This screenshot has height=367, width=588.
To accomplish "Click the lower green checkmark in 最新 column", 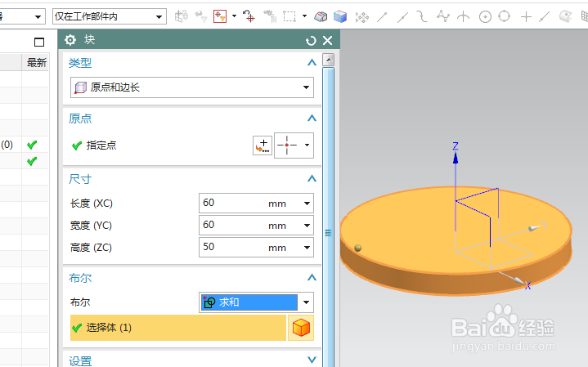I will [32, 161].
